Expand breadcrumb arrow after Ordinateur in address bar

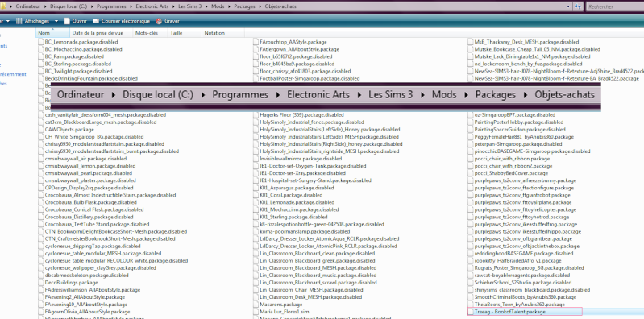(x=44, y=7)
